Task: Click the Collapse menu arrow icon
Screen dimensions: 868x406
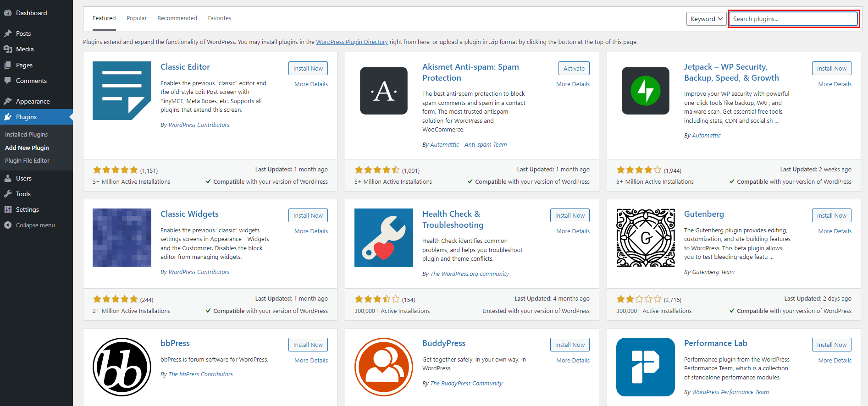Action: point(8,225)
